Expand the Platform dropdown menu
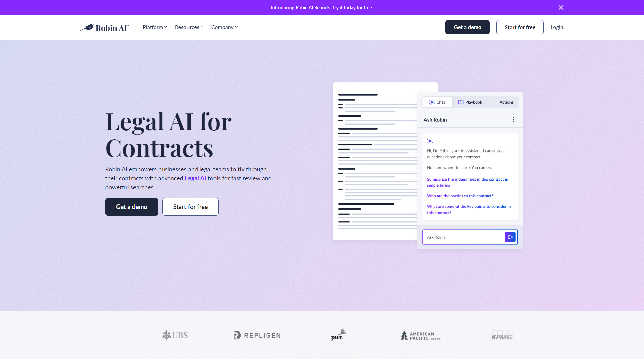Screen dimensions: 644x362 155,27
